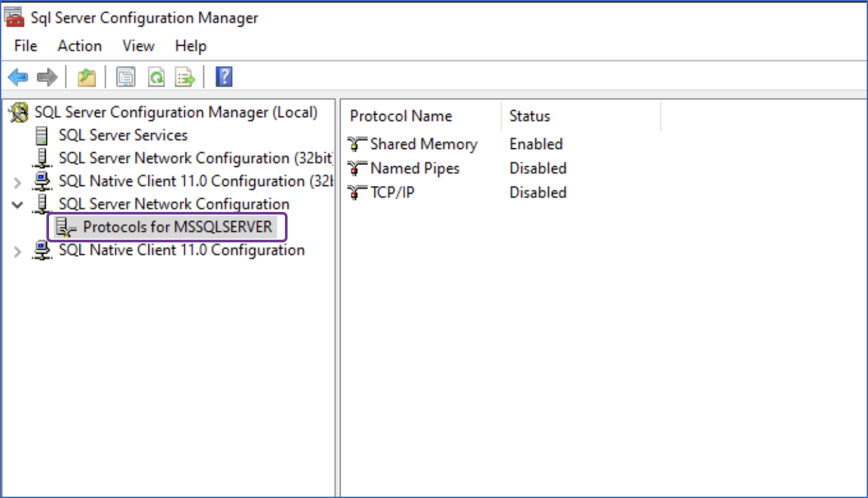Click the Properties toolbar icon

125,77
